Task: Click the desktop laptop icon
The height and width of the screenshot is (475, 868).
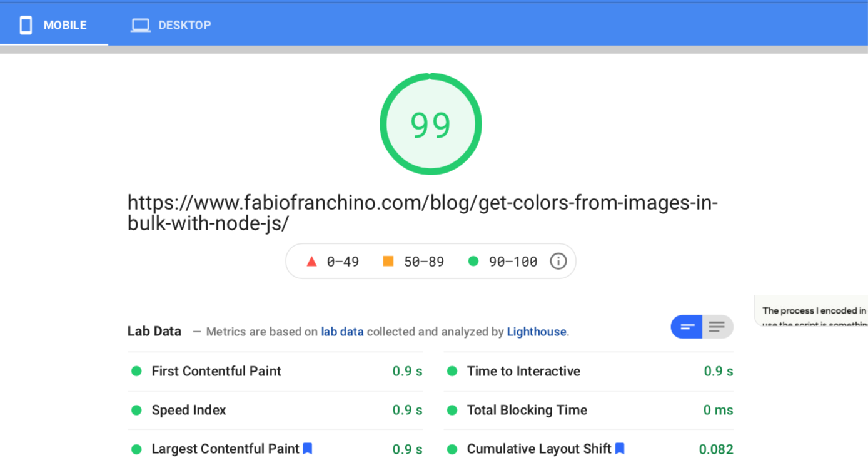Action: (140, 25)
